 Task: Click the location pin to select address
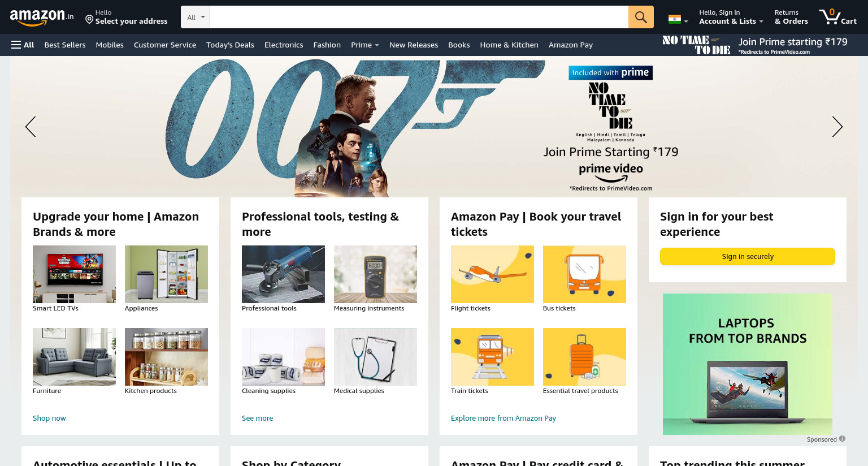click(89, 20)
